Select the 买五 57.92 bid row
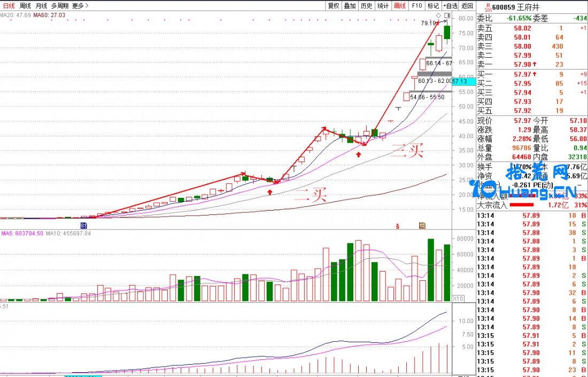Image resolution: width=588 pixels, height=377 pixels. tap(532, 111)
